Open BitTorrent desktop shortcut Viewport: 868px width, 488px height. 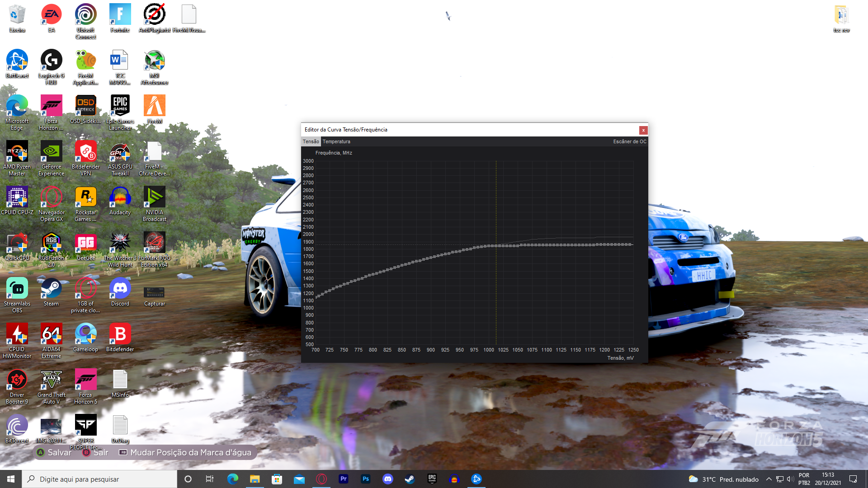[x=17, y=429]
